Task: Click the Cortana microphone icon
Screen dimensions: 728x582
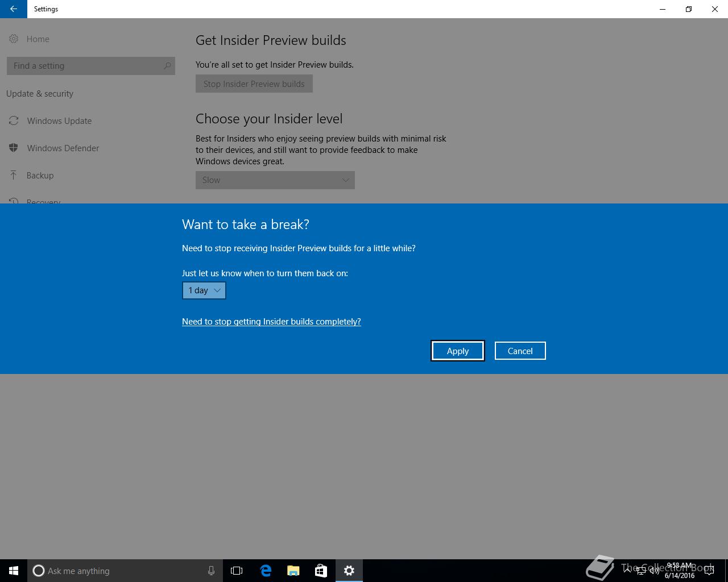Action: click(211, 571)
